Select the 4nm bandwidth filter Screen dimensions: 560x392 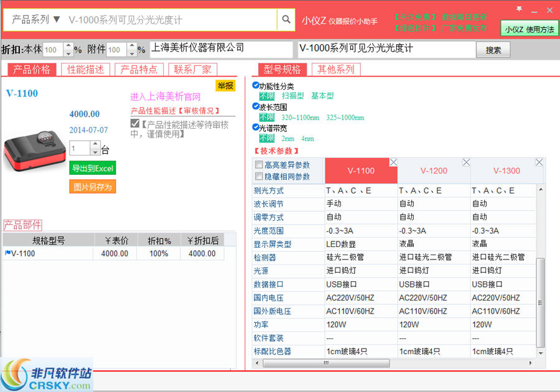[307, 138]
